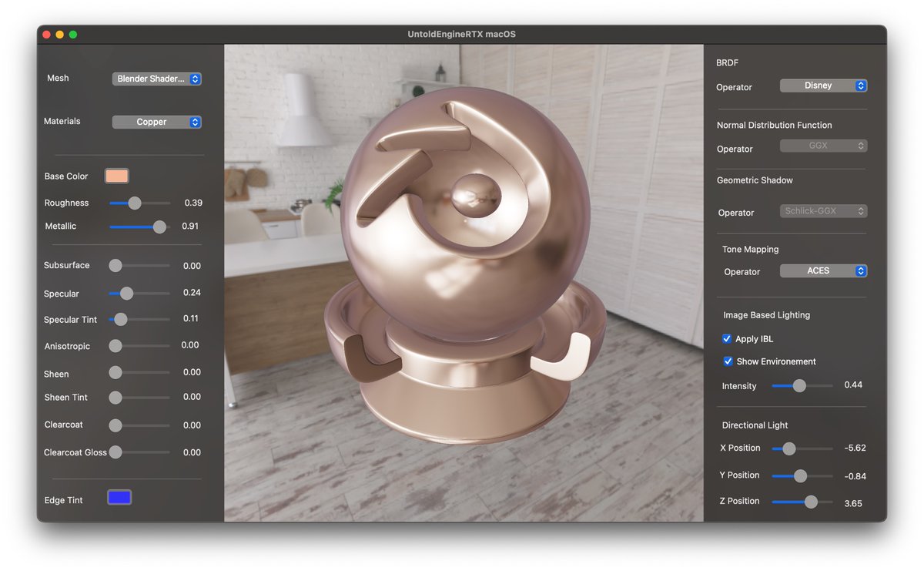The image size is (924, 571).
Task: Click the Z Position value 3.65
Action: click(853, 503)
